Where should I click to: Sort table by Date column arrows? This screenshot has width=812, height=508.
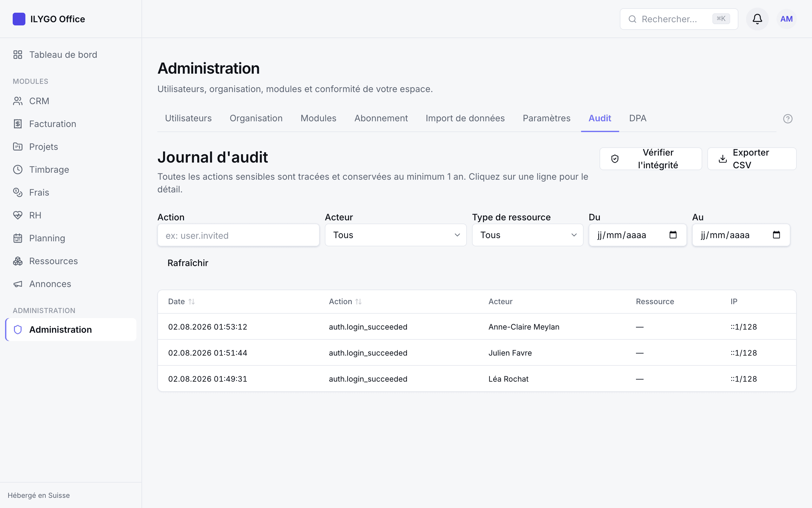[192, 301]
